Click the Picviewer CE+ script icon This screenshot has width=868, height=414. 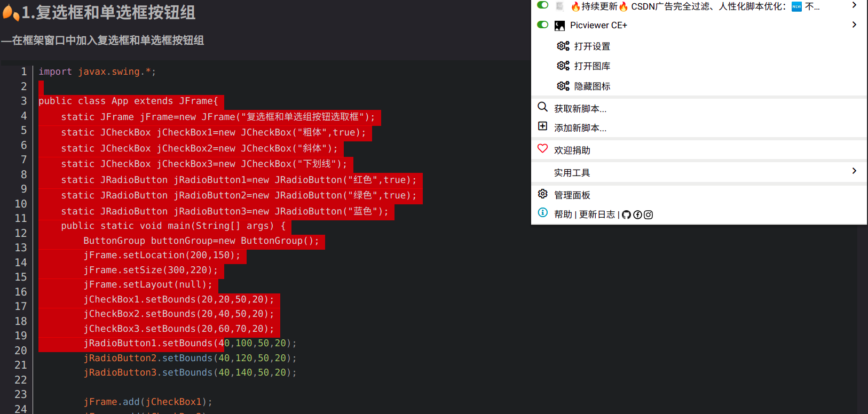(559, 26)
